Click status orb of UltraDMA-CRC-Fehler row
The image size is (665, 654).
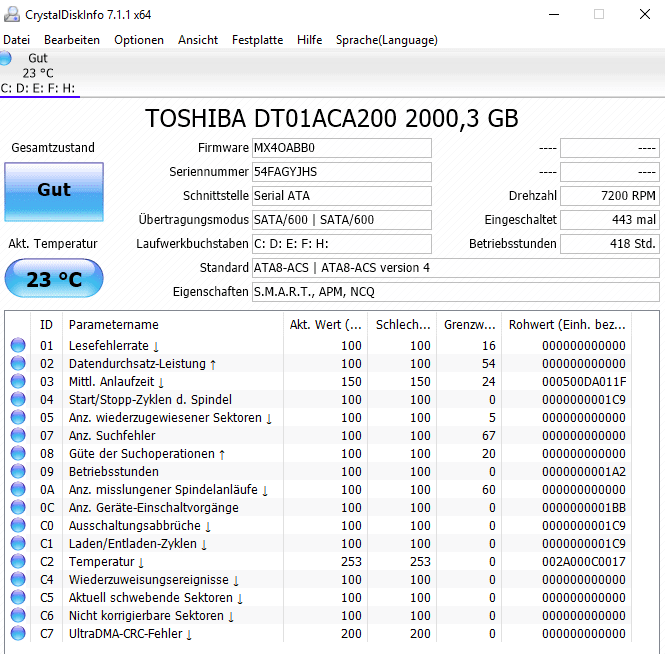pyautogui.click(x=18, y=634)
